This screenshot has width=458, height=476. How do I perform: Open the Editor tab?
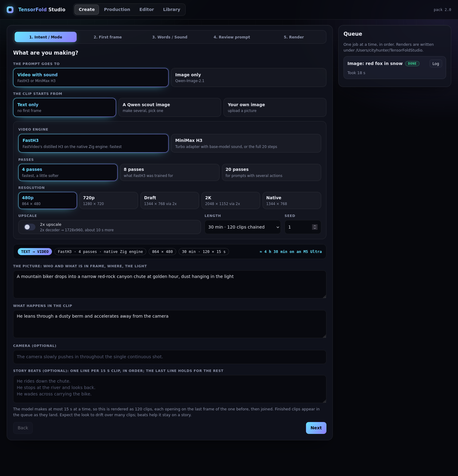pos(147,9)
